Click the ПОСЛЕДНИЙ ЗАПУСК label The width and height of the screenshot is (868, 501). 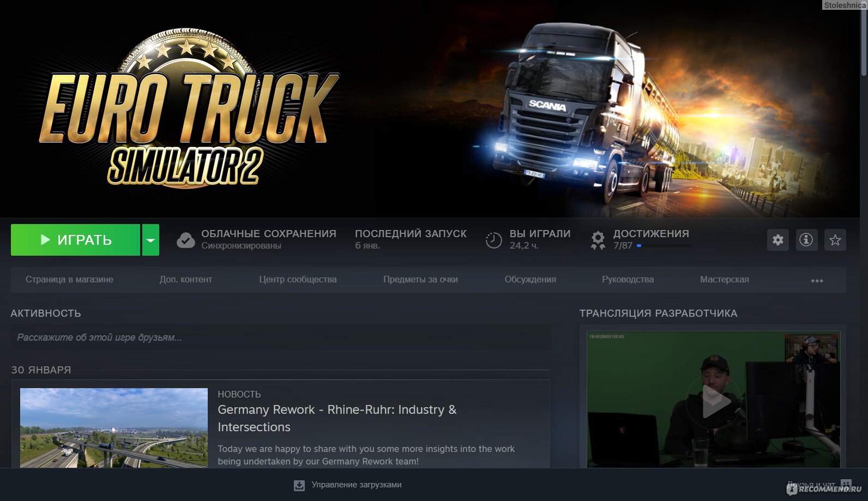[411, 233]
